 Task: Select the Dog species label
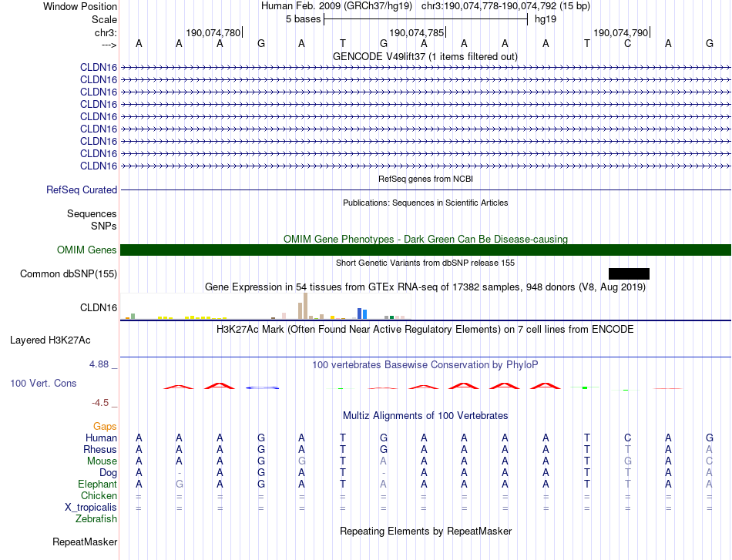[x=108, y=473]
